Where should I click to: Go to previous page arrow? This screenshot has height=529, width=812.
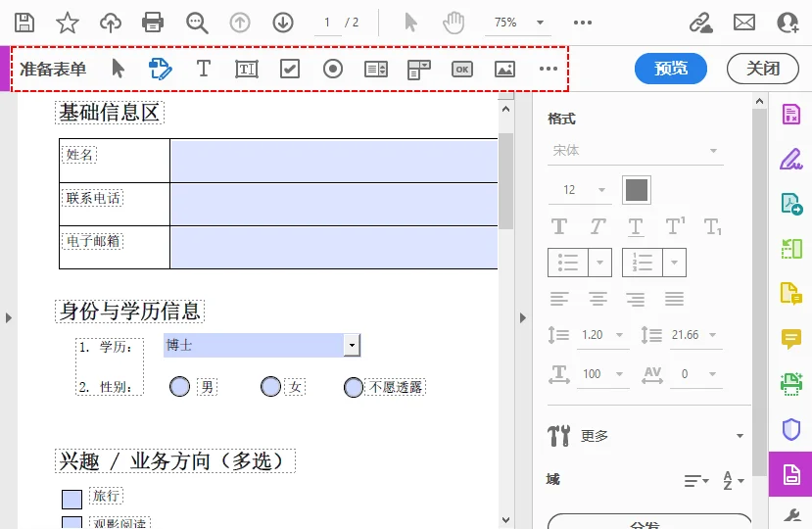[x=240, y=23]
